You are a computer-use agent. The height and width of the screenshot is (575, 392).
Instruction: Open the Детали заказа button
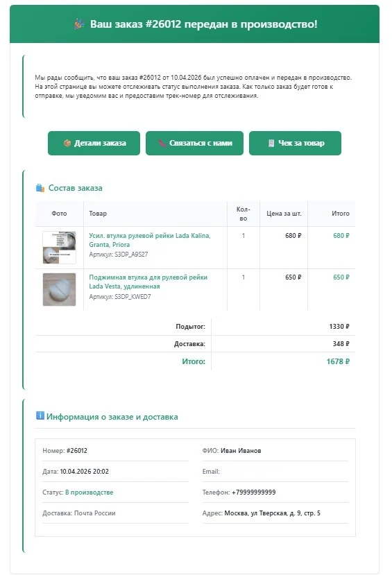tap(94, 143)
